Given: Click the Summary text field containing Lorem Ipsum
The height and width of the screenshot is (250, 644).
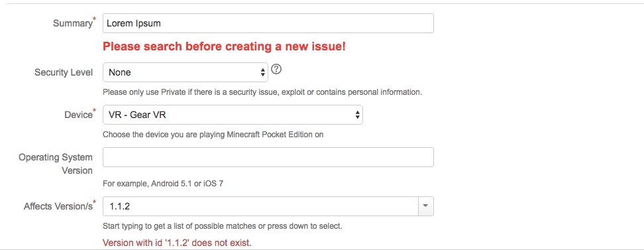Looking at the screenshot, I should (268, 23).
